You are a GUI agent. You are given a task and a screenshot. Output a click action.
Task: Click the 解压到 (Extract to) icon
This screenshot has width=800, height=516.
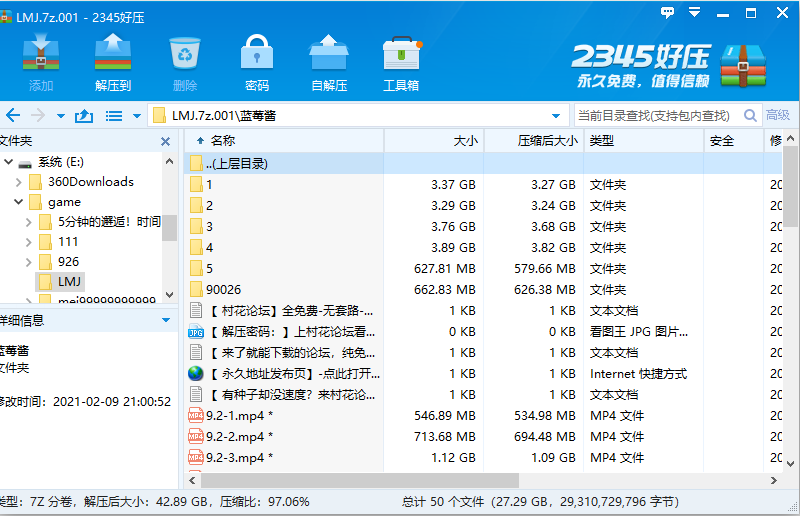point(113,63)
